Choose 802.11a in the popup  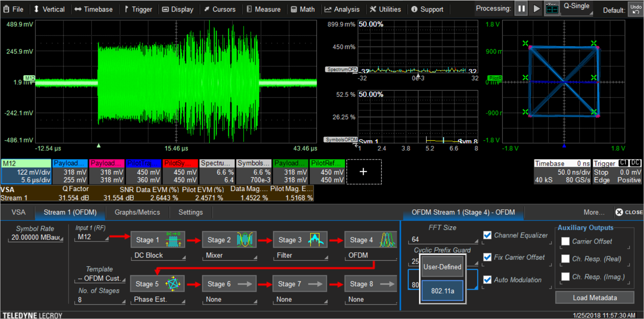442,291
